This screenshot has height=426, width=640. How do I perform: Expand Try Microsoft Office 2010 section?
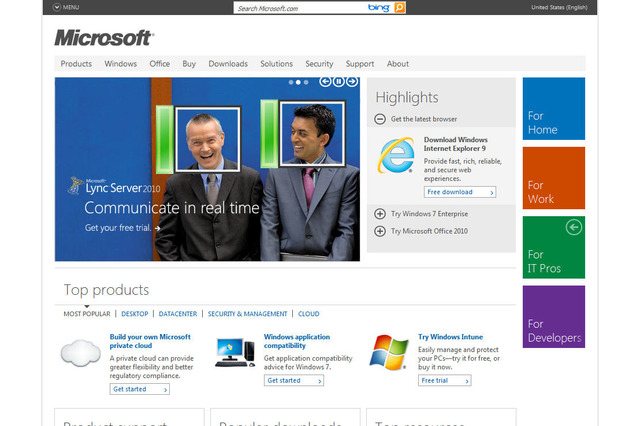pos(380,231)
